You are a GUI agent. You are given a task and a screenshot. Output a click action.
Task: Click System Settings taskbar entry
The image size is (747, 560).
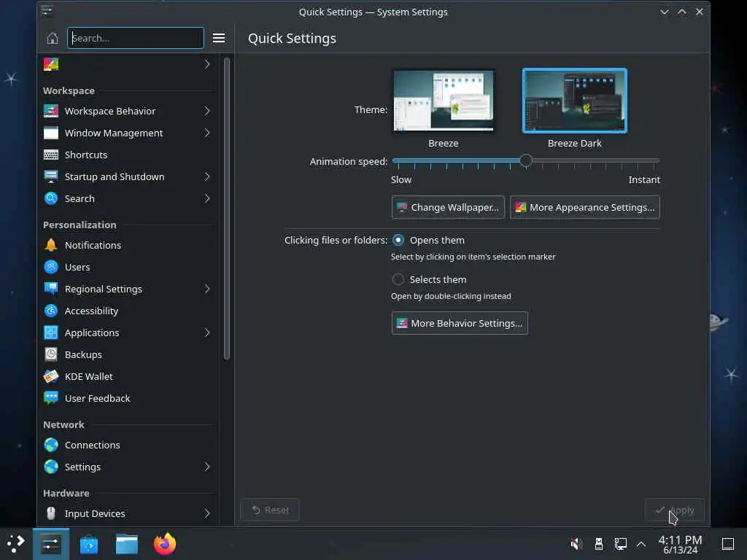(51, 544)
